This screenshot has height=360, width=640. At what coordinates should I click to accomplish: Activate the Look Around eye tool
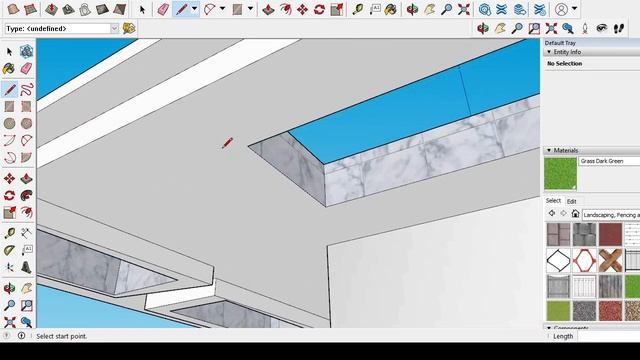point(602,28)
